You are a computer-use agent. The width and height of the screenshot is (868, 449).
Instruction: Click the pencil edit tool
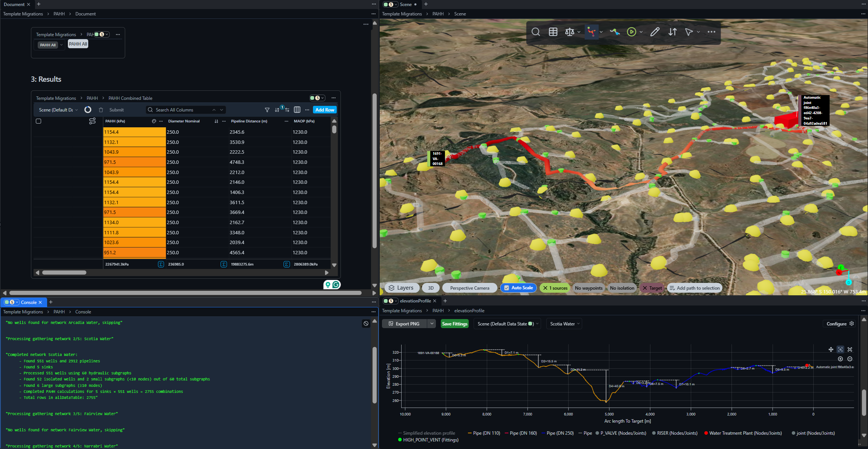[x=655, y=32]
